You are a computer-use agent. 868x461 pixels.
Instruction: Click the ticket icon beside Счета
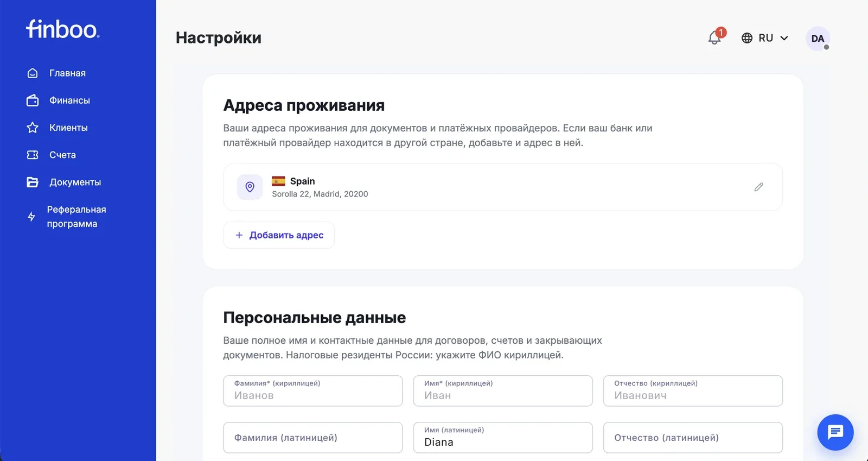(33, 155)
